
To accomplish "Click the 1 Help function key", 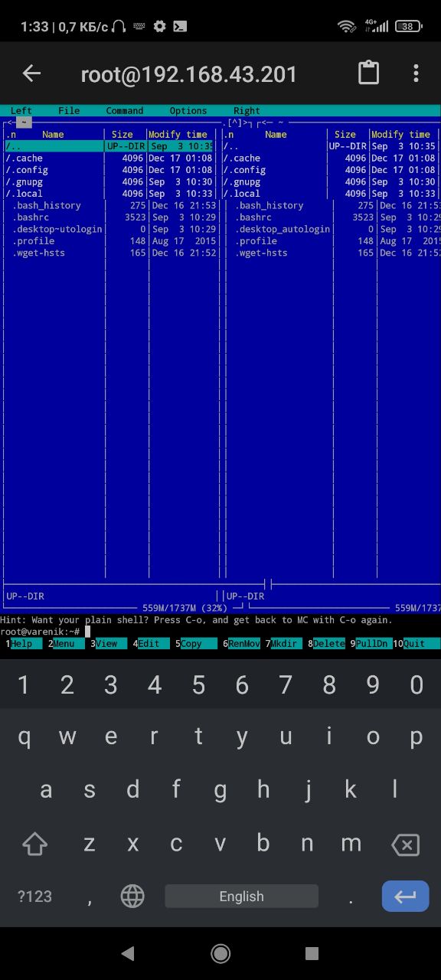I will click(21, 644).
